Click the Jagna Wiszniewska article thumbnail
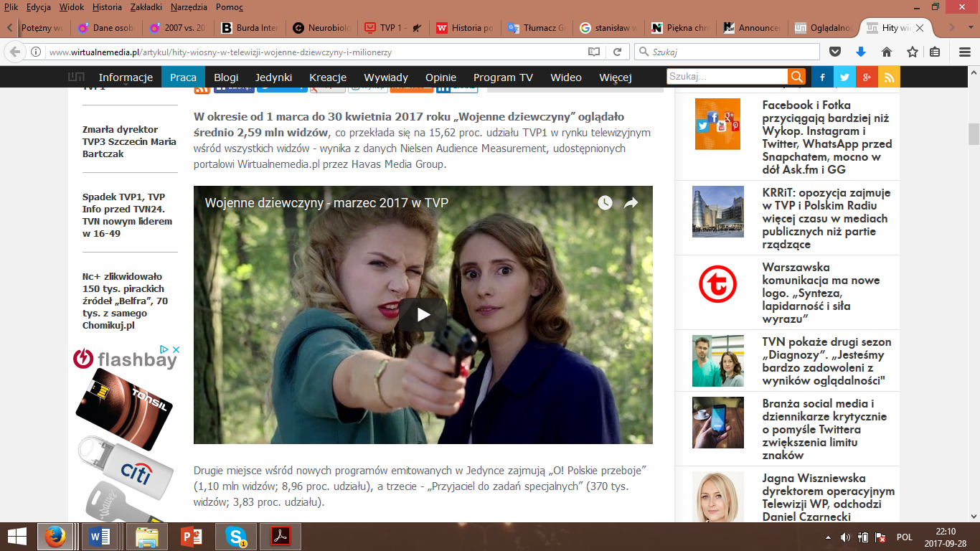 coord(717,497)
